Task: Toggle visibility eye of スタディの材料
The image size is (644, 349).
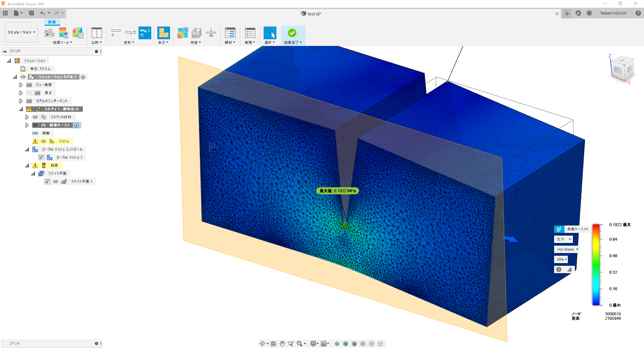Action: 35,117
